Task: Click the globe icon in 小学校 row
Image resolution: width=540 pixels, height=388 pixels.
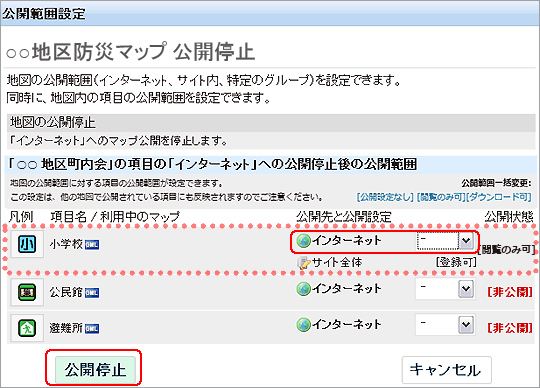Action: 304,240
